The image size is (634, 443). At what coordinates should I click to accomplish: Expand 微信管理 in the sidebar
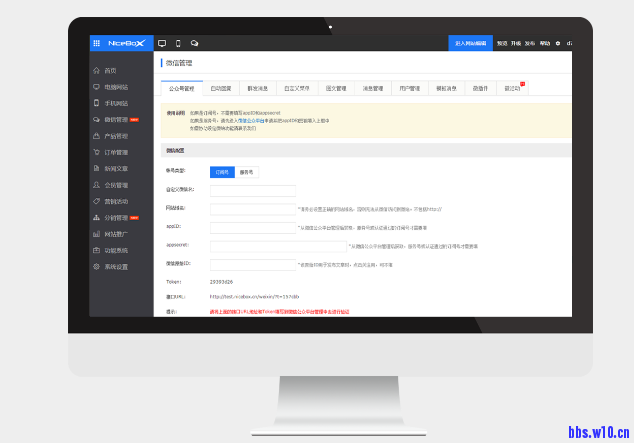(x=116, y=120)
